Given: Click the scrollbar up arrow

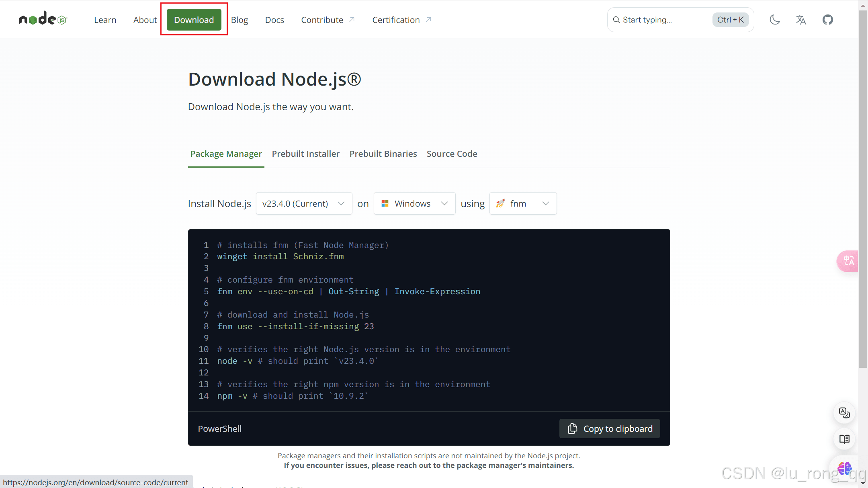Looking at the screenshot, I should (x=863, y=5).
